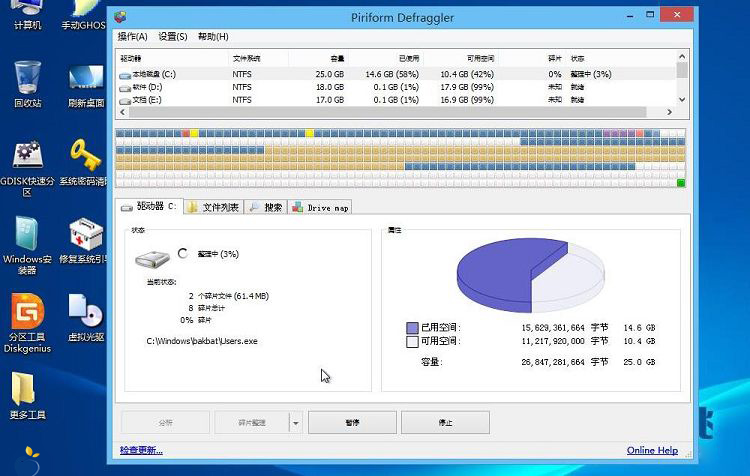Screen dimensions: 750x476
Task: Open the 操作(A) menu
Action: (x=132, y=36)
